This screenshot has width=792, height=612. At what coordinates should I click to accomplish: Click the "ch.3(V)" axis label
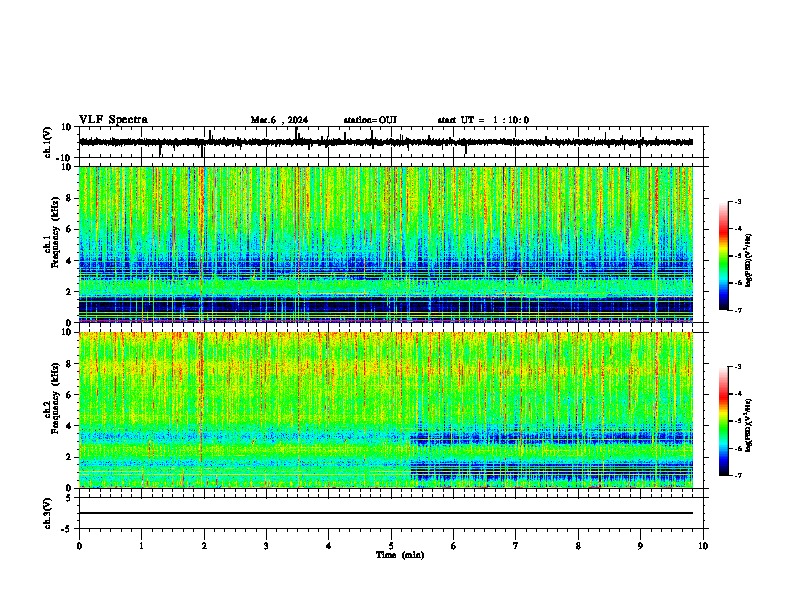click(48, 513)
